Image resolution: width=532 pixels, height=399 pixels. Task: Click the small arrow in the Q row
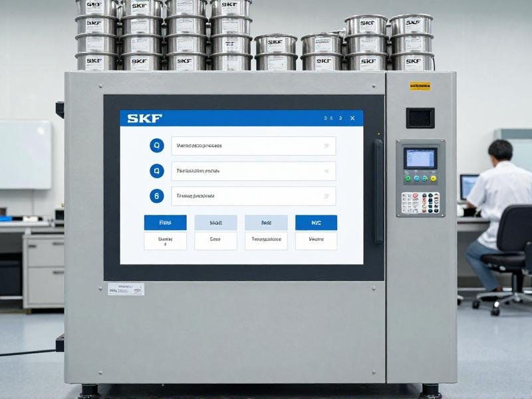pos(327,146)
